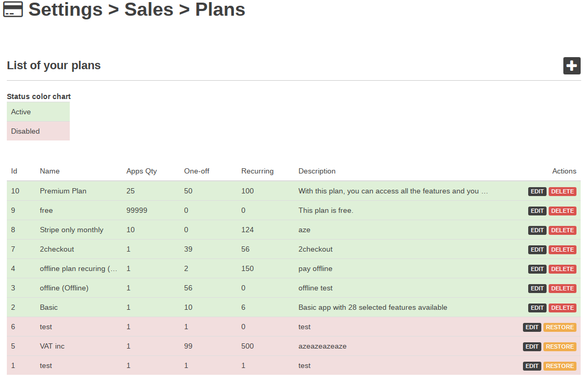Click the Premium Plan description text
This screenshot has width=588, height=379.
pos(393,191)
